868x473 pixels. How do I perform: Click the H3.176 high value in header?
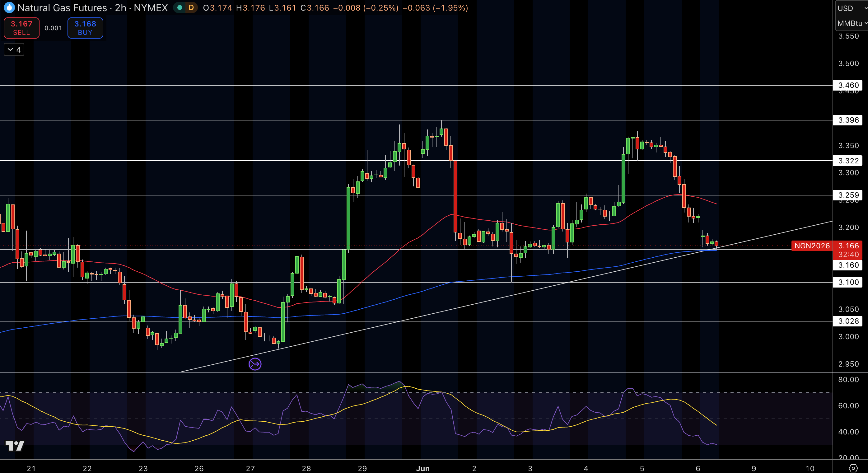(250, 7)
